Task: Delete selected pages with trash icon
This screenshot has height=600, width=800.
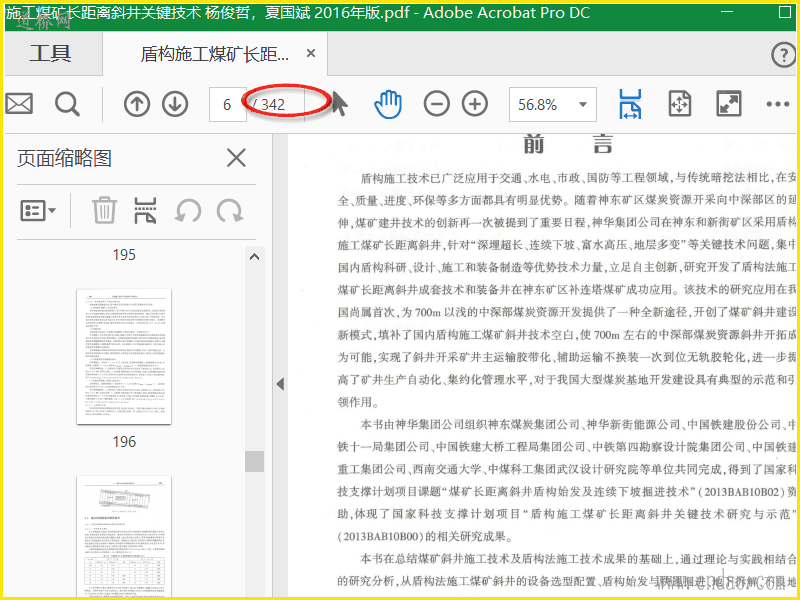Action: coord(104,210)
